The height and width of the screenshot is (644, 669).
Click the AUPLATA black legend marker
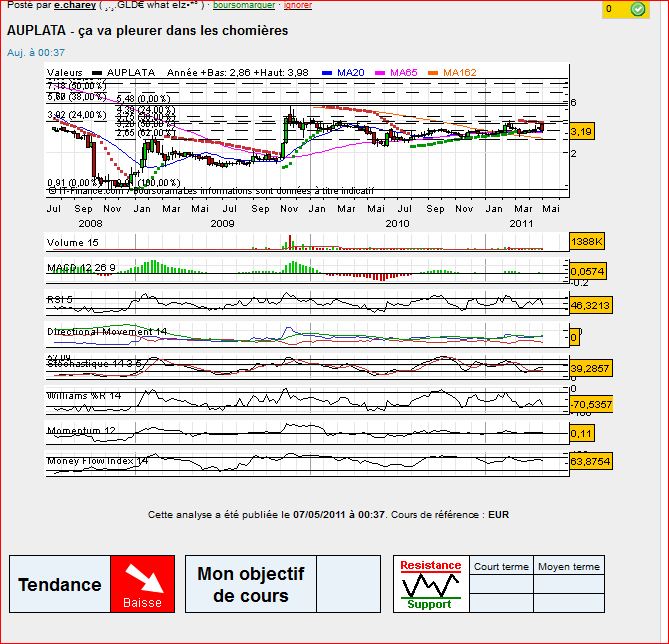pos(97,73)
